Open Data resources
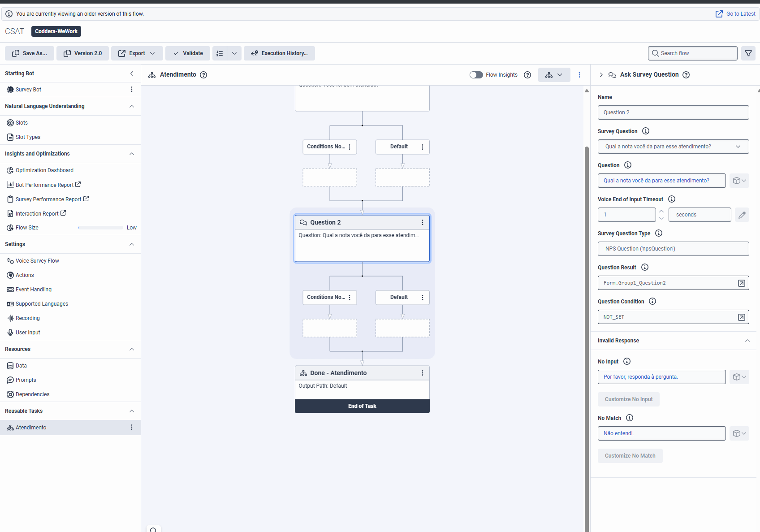Image resolution: width=760 pixels, height=532 pixels. pos(21,366)
